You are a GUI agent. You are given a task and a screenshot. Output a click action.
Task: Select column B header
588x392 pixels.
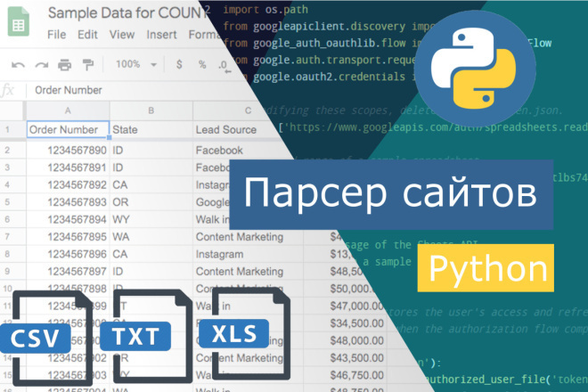coord(151,110)
